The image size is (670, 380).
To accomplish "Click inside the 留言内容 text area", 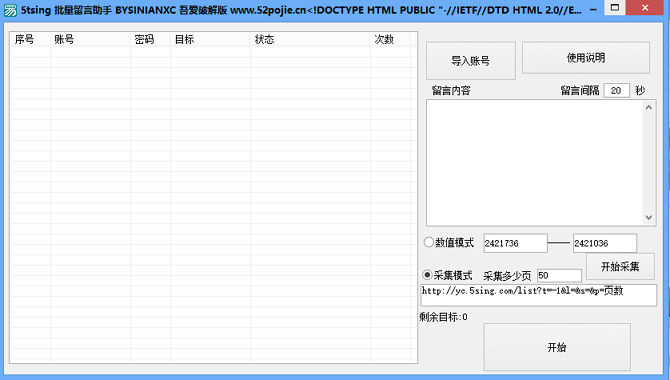I will pyautogui.click(x=535, y=163).
